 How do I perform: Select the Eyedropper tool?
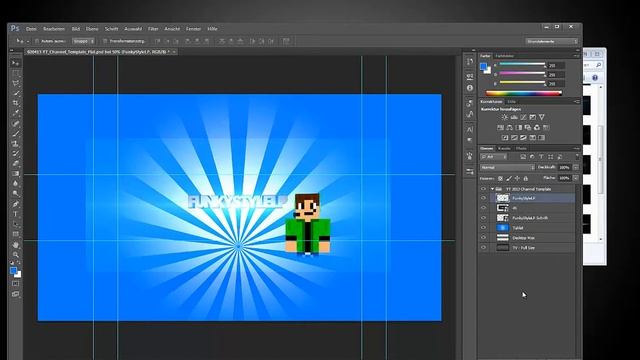coord(16,113)
